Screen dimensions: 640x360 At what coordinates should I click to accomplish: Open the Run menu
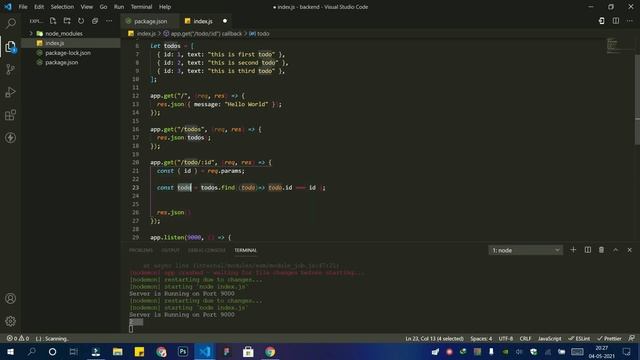(x=119, y=7)
